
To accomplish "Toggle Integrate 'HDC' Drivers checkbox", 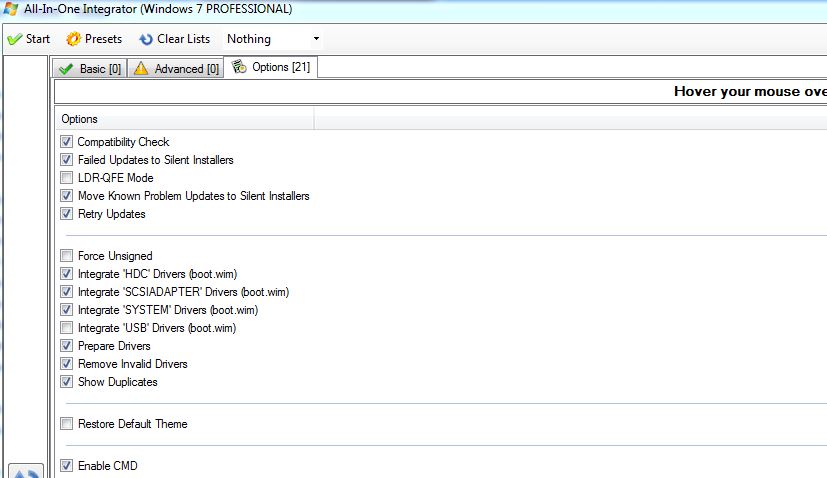I will [x=66, y=274].
